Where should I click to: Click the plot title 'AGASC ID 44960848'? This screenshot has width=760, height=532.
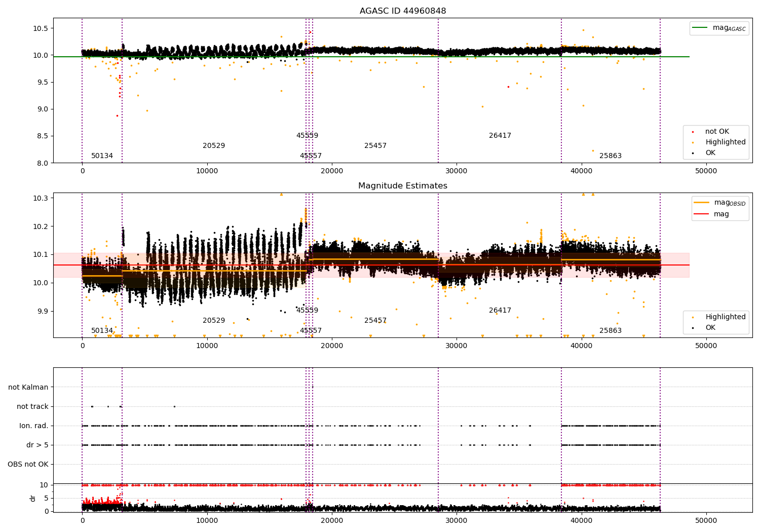coord(403,11)
